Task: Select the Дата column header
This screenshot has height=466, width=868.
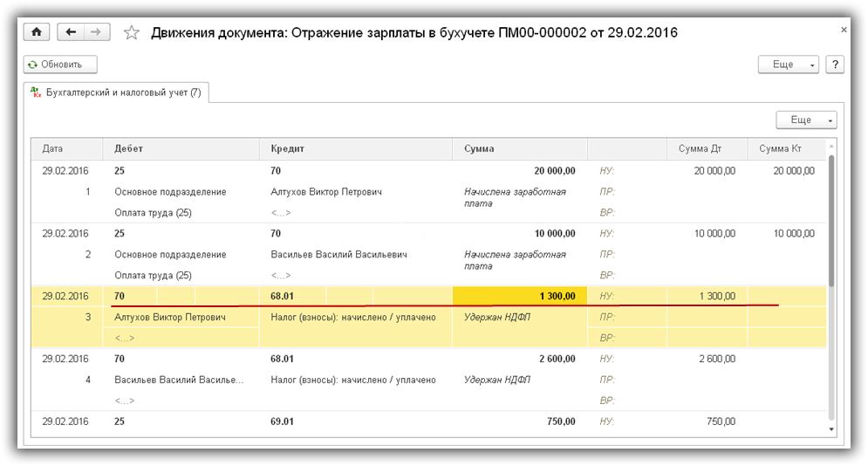Action: (x=67, y=149)
